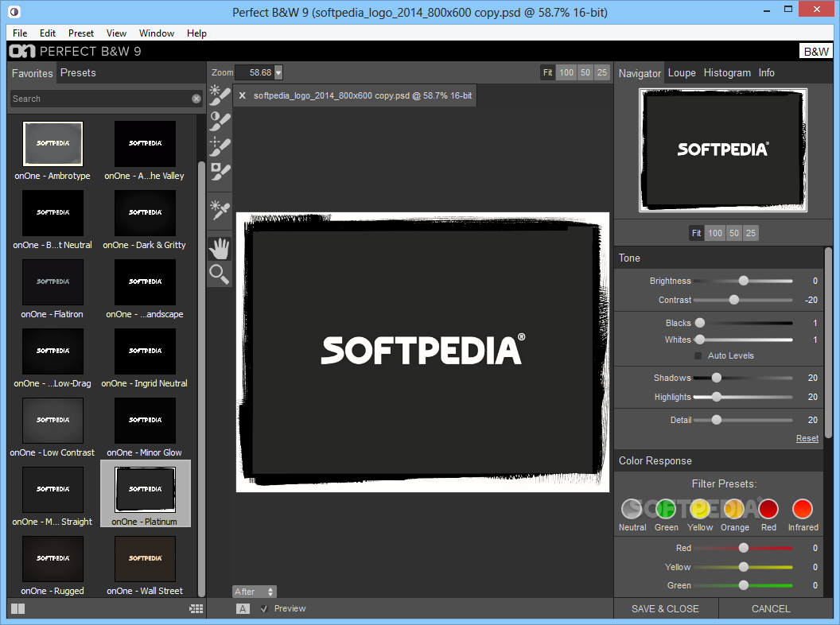Open the After view mode dropdown
This screenshot has height=625, width=840.
tap(255, 592)
